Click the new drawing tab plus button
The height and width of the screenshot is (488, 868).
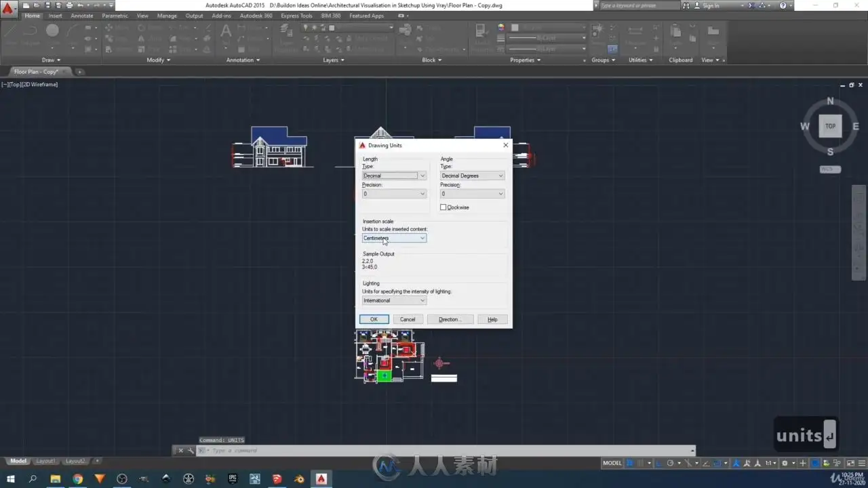coord(79,71)
